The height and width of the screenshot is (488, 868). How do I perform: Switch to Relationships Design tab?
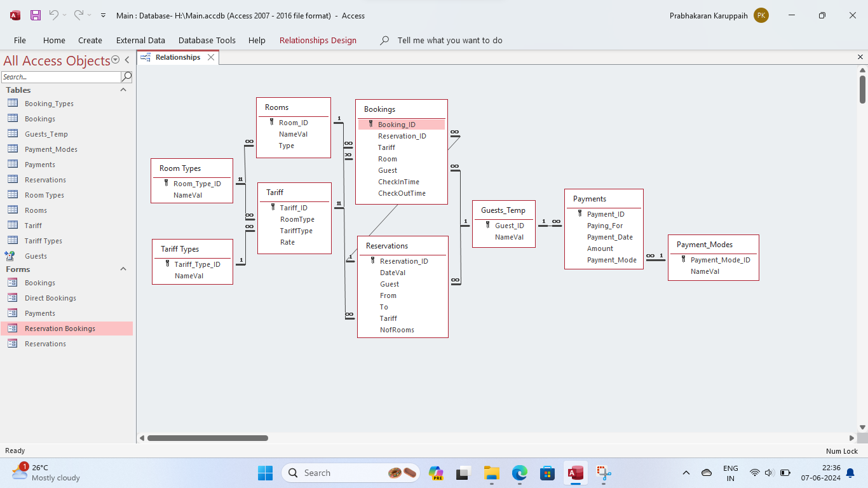point(318,40)
